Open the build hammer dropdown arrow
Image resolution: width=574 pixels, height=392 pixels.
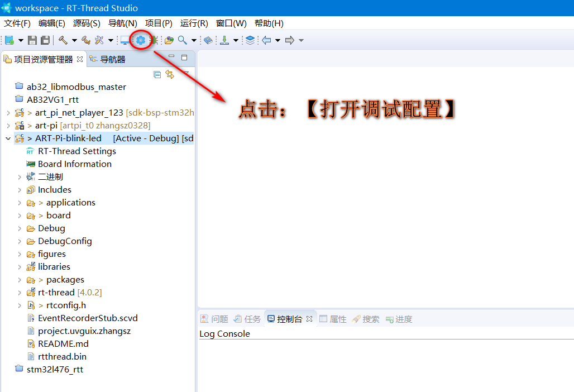click(74, 40)
